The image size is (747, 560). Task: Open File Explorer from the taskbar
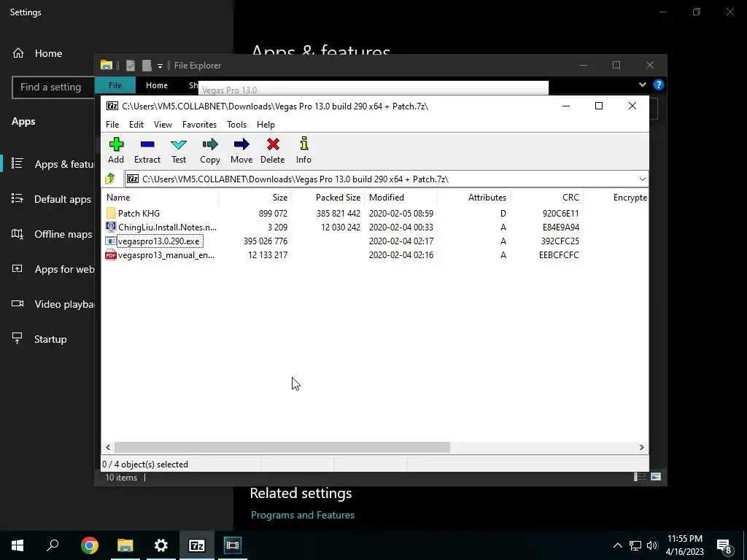[x=125, y=545]
